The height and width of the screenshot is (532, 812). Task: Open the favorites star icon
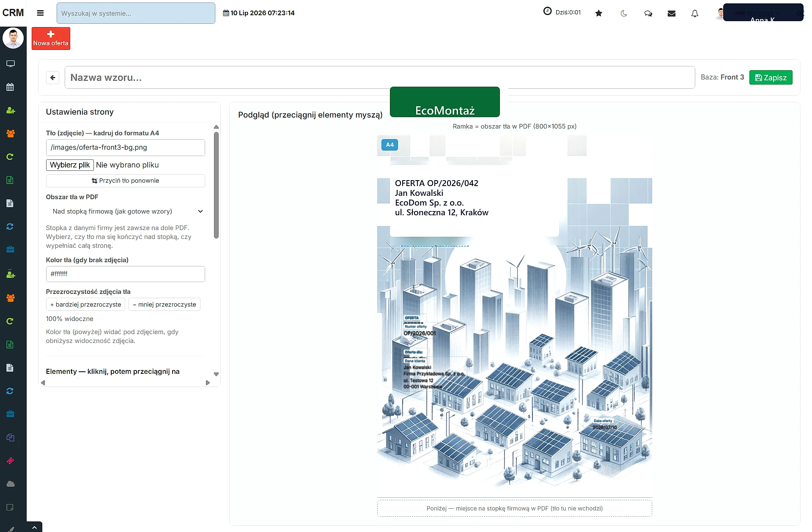pos(598,13)
